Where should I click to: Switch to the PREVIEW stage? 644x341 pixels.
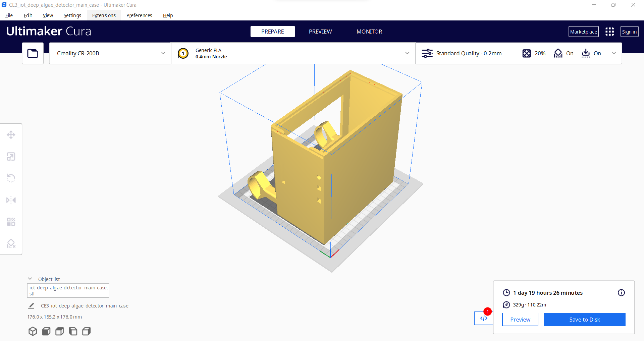pos(320,32)
